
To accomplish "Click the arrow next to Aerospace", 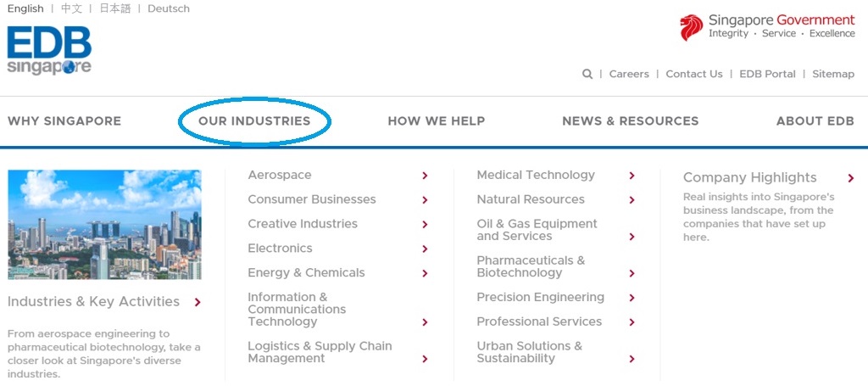I will 425,176.
